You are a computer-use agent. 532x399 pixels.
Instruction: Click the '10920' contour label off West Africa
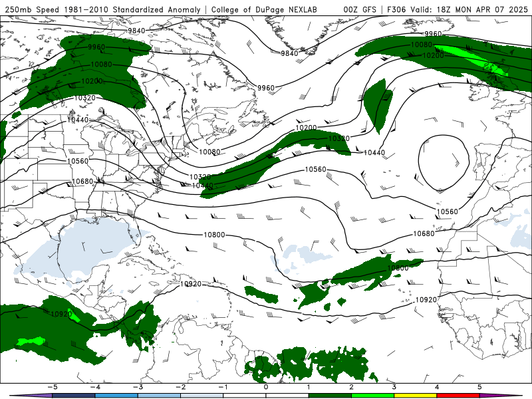[x=426, y=300]
